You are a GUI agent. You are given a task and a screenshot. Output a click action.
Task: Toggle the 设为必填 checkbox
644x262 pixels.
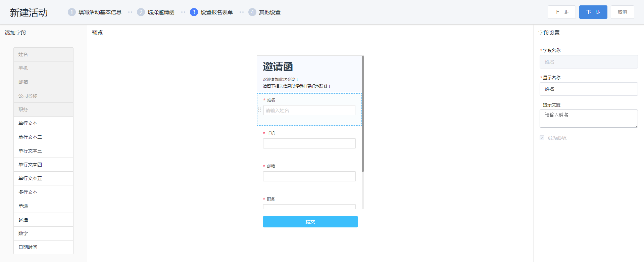click(542, 138)
